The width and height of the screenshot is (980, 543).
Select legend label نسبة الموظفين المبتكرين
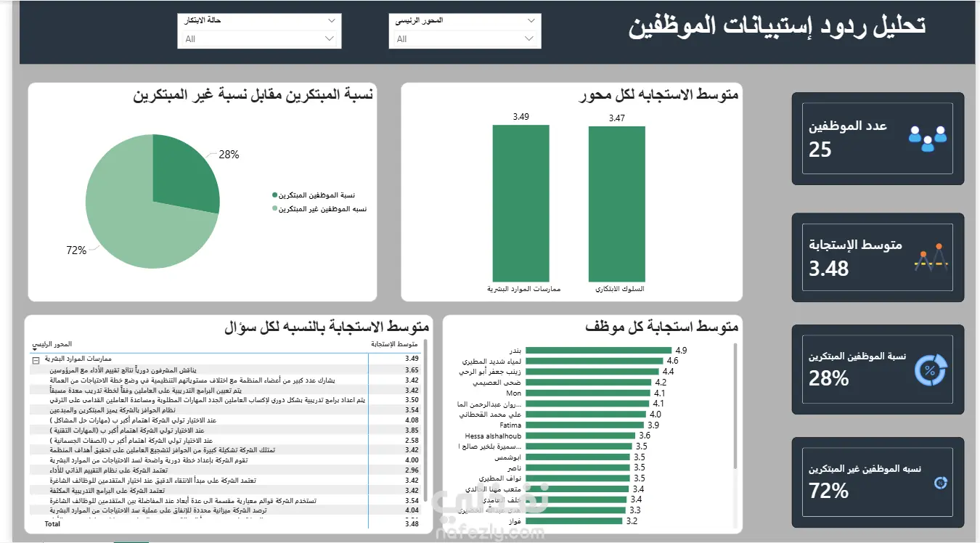point(317,195)
